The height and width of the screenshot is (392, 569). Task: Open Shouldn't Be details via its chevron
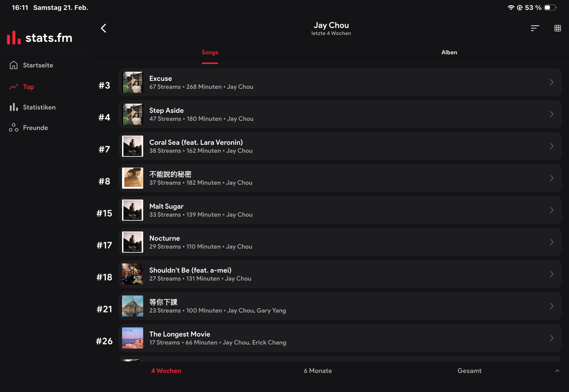552,274
